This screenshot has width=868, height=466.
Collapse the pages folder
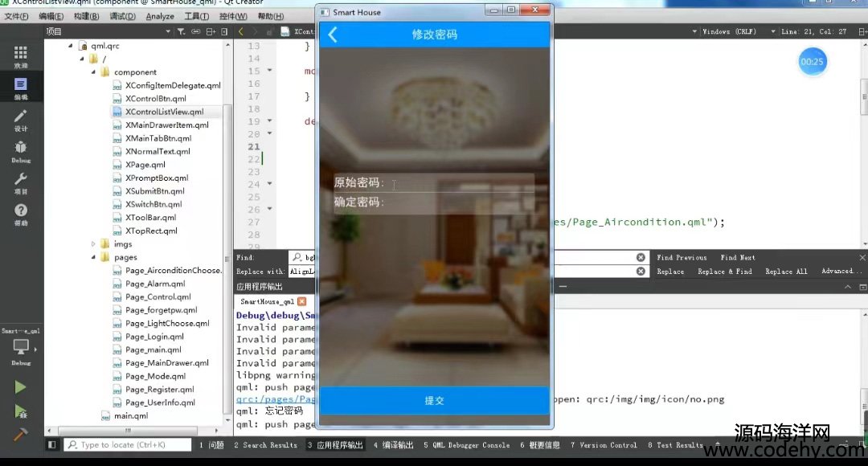[93, 257]
